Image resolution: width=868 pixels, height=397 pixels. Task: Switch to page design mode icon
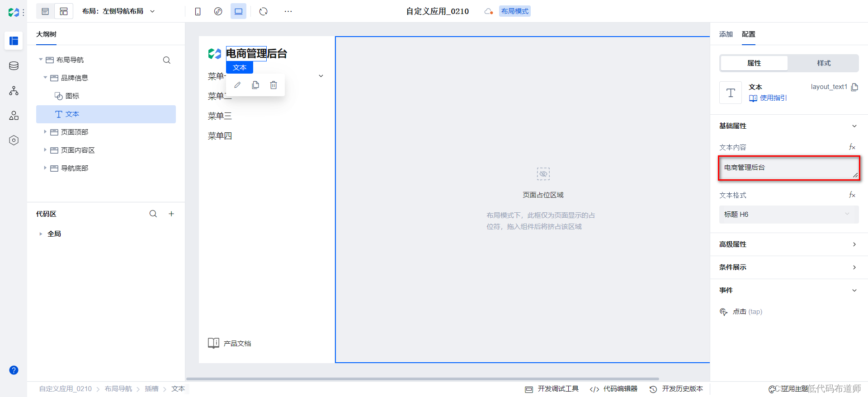[x=45, y=11]
